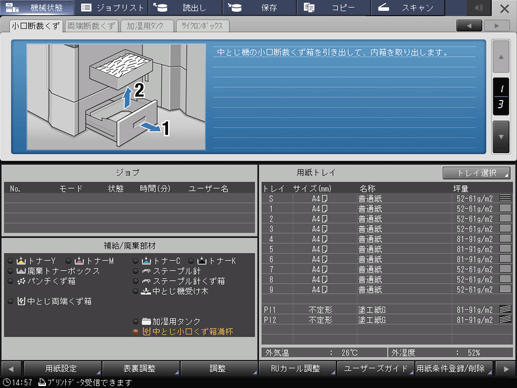Click the トナーC cyan toner icon
This screenshot has width=517, height=388.
pyautogui.click(x=146, y=261)
